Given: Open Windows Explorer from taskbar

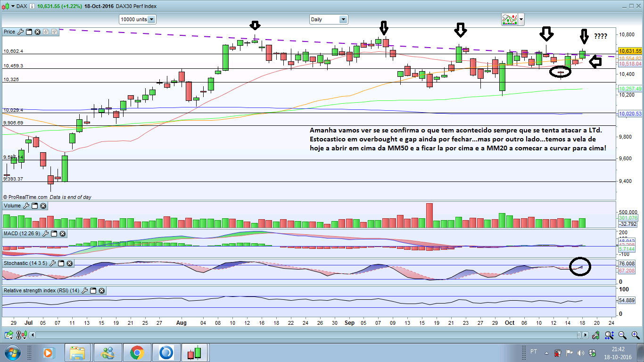Looking at the screenshot, I should 78,353.
